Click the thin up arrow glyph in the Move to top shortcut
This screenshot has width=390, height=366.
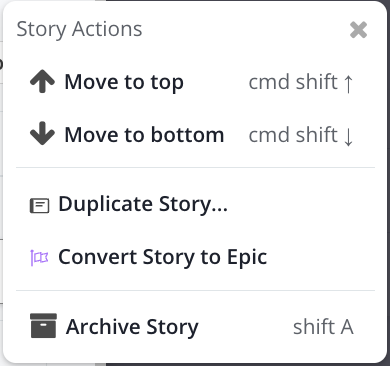348,84
